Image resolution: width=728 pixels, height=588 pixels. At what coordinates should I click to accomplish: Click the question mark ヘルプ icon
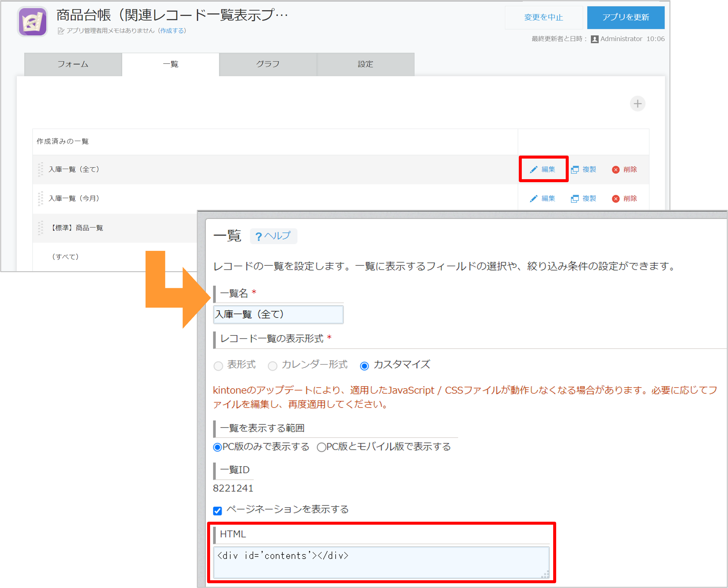(x=258, y=237)
